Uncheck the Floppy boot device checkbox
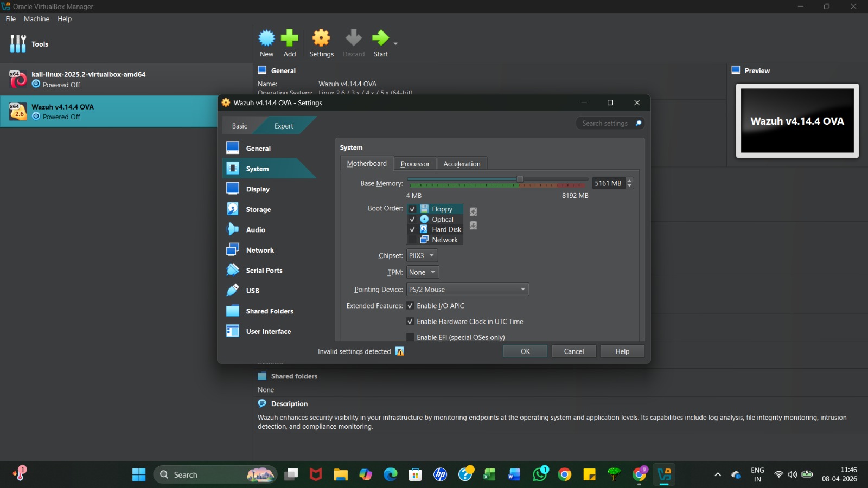This screenshot has height=488, width=868. point(412,209)
